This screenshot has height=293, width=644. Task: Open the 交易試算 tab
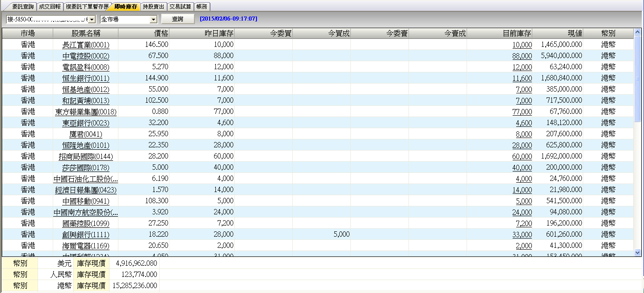pyautogui.click(x=181, y=7)
